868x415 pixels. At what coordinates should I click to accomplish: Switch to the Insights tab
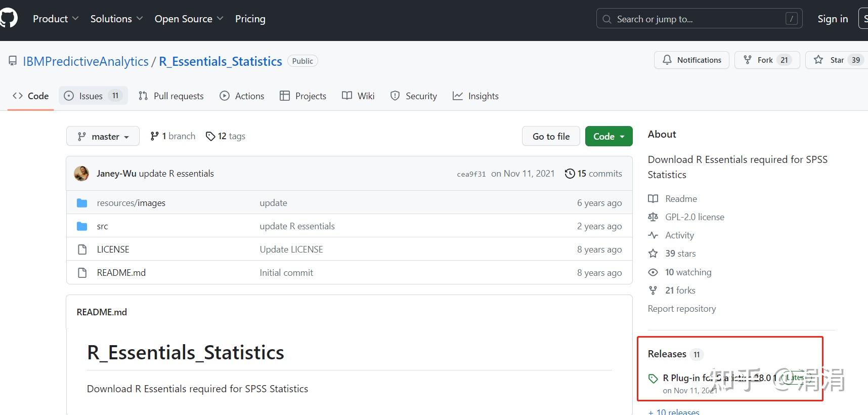(x=475, y=96)
